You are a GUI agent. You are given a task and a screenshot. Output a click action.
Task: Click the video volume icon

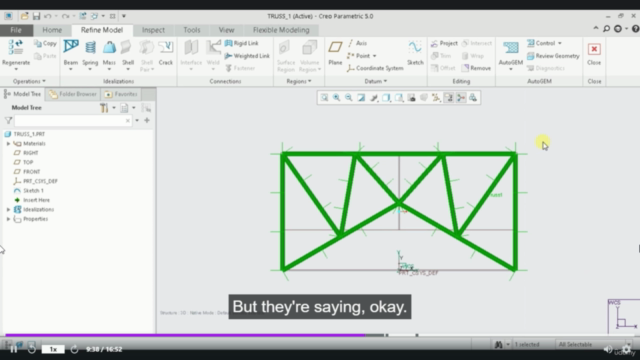pyautogui.click(x=607, y=349)
